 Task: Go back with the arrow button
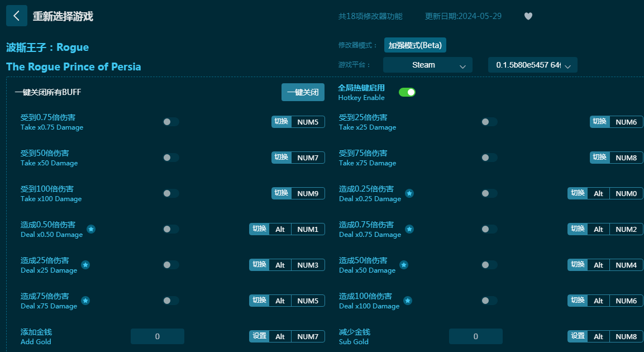point(17,16)
